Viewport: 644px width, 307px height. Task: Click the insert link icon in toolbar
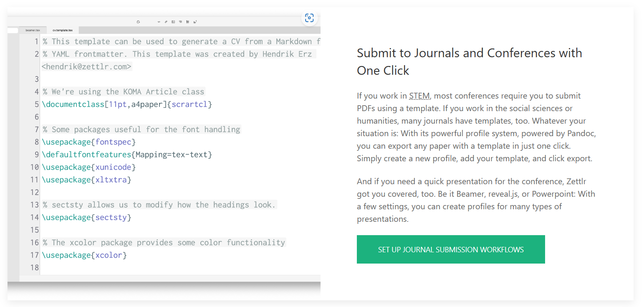[x=166, y=22]
